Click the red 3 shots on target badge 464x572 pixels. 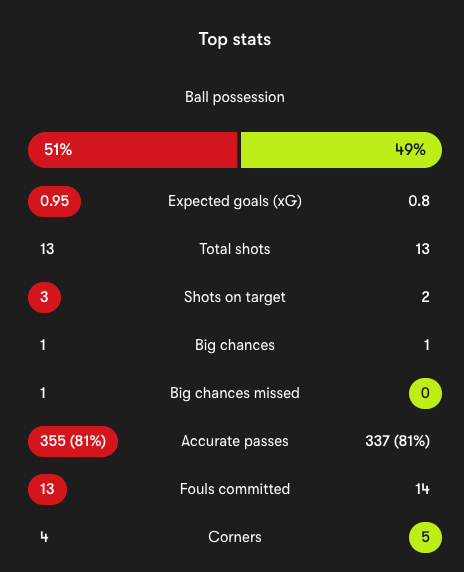point(44,297)
